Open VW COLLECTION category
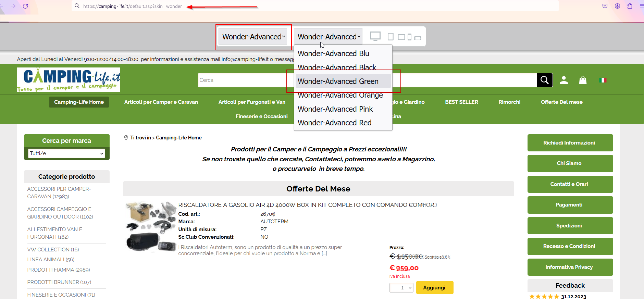This screenshot has width=644, height=299. click(x=53, y=250)
